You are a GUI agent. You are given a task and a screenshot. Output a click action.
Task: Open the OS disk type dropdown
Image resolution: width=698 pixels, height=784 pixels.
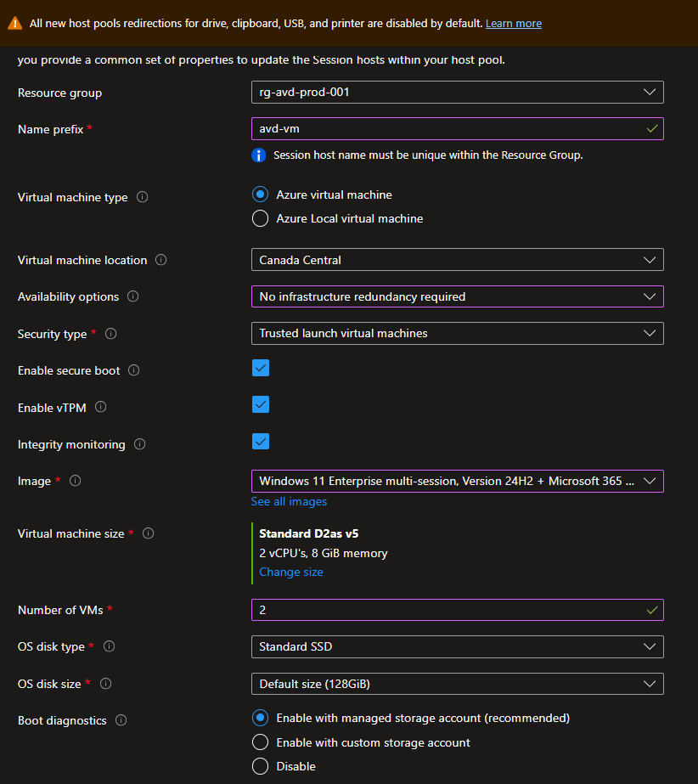point(458,646)
